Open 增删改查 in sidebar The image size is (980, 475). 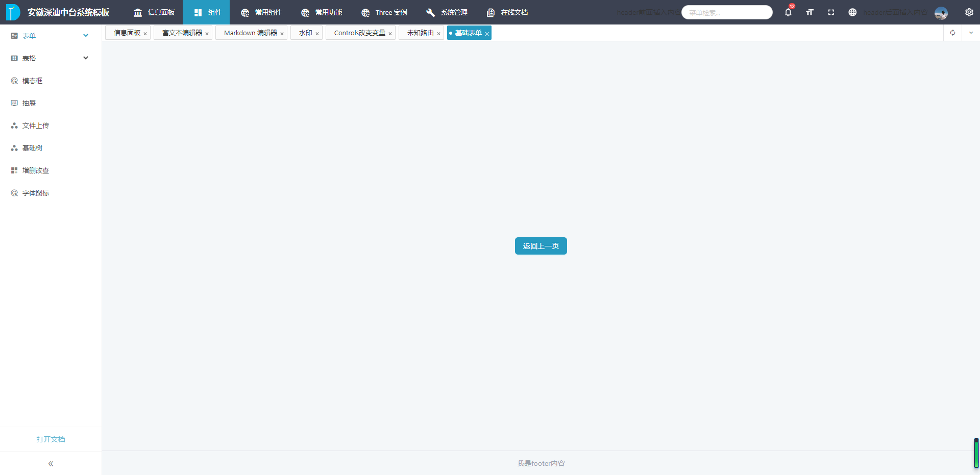point(51,170)
